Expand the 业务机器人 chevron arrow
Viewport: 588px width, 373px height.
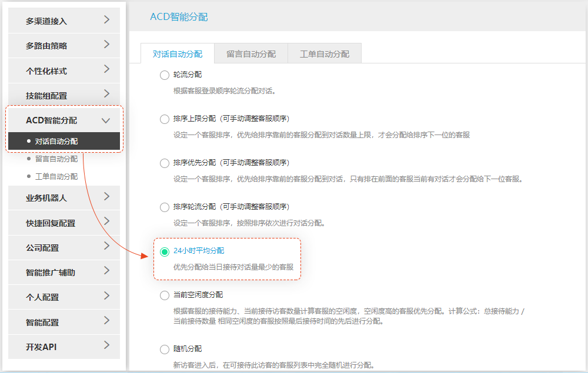coord(106,196)
